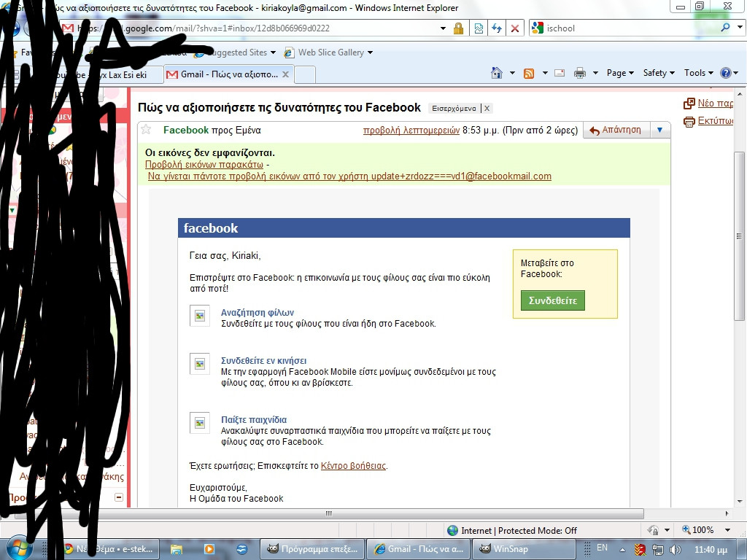Expand the Suggested Sites dropdown
The width and height of the screenshot is (747, 560).
point(273,52)
